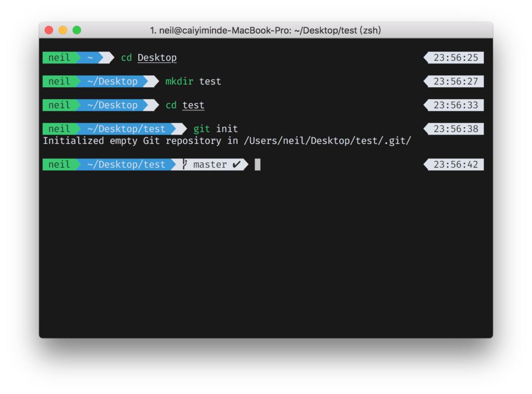This screenshot has width=532, height=394.
Task: Click the 23:56:38 timestamp
Action: click(456, 129)
